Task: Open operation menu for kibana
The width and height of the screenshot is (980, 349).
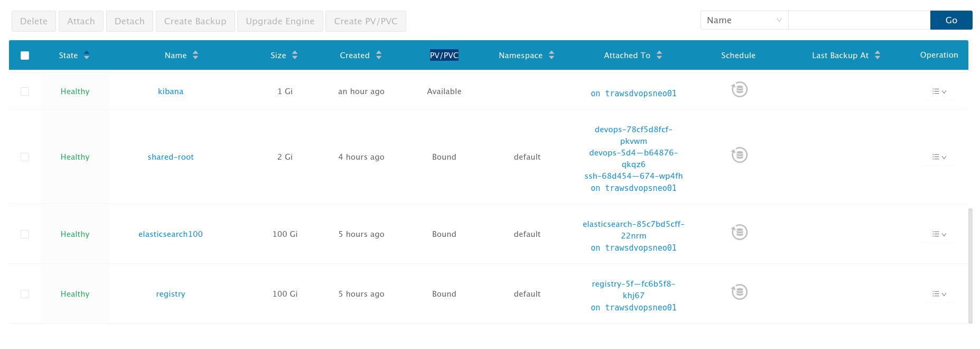Action: pyautogui.click(x=939, y=91)
